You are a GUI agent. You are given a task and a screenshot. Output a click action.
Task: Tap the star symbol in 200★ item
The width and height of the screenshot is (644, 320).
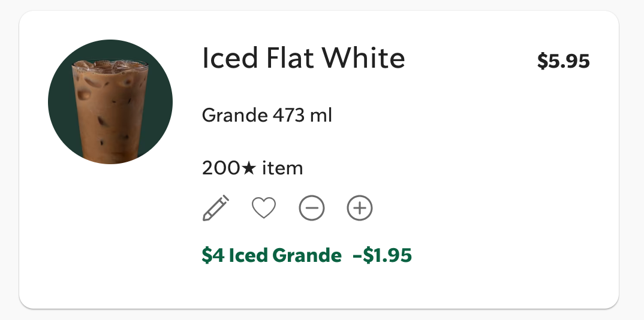248,168
